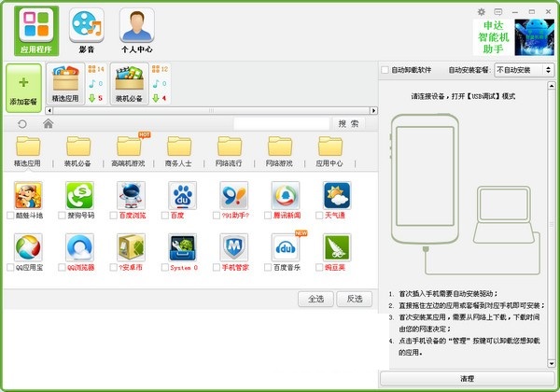This screenshot has width=560, height=392.
Task: Check the 百度音乐 checkbox
Action: [x=268, y=268]
